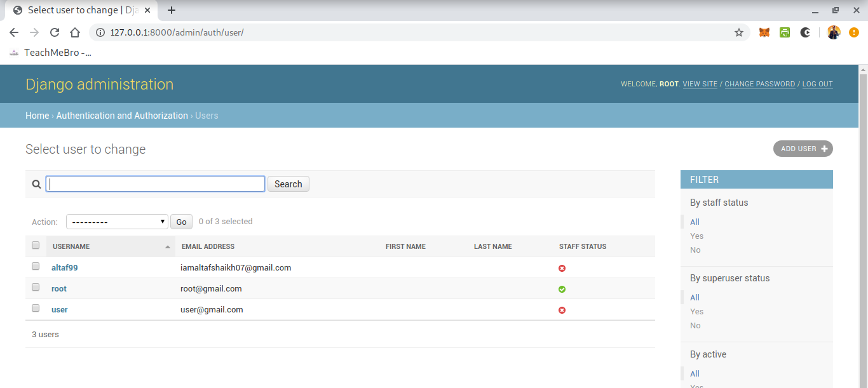The width and height of the screenshot is (868, 388).
Task: Click the page vertical scrollbar
Action: (863, 226)
